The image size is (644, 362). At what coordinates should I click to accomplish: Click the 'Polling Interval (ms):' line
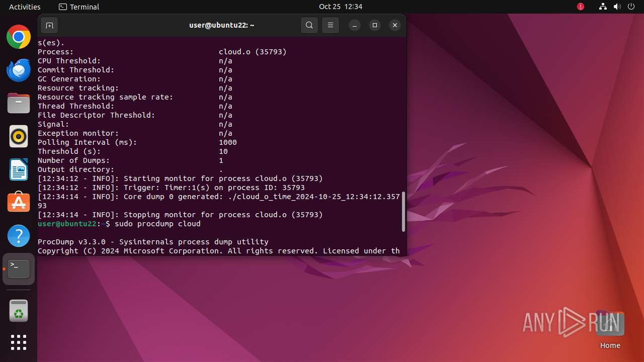coord(137,142)
